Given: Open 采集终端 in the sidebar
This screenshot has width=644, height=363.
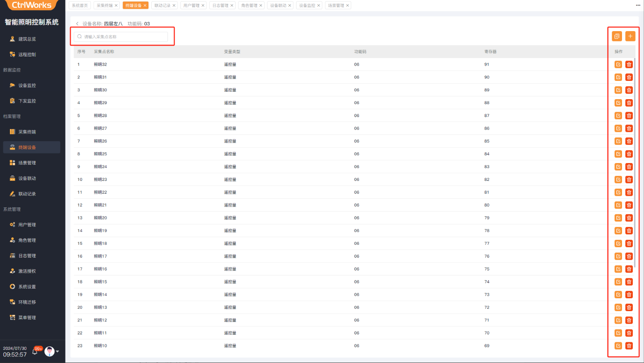Looking at the screenshot, I should (27, 132).
